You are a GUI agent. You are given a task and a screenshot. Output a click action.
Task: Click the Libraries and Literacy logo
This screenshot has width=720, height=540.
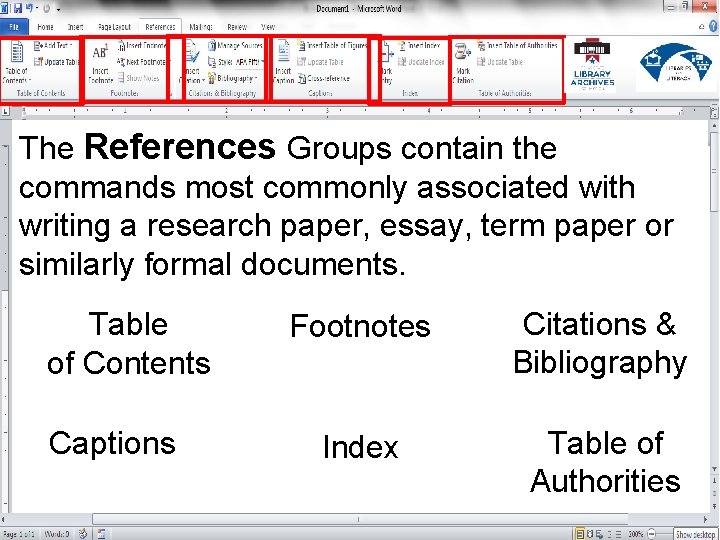click(x=678, y=63)
